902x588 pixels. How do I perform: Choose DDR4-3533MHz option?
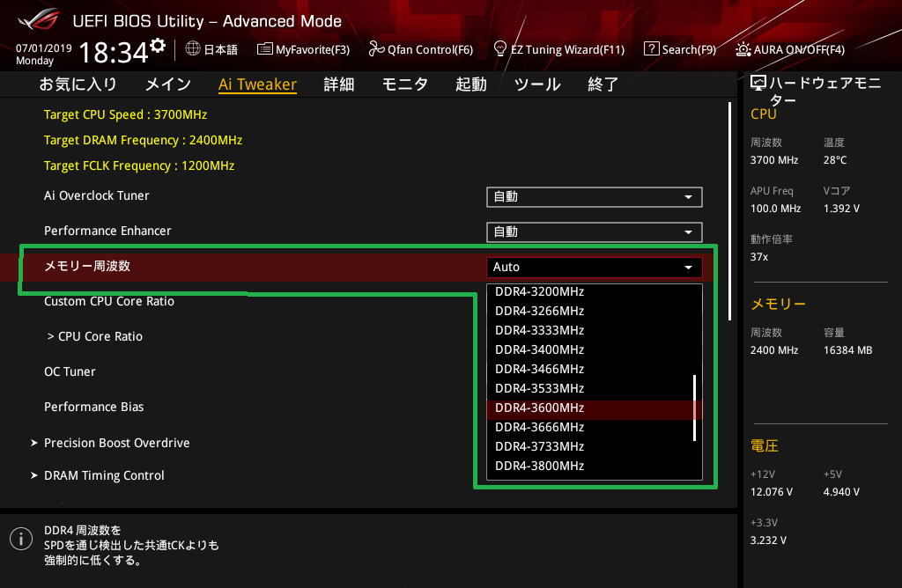(x=591, y=388)
